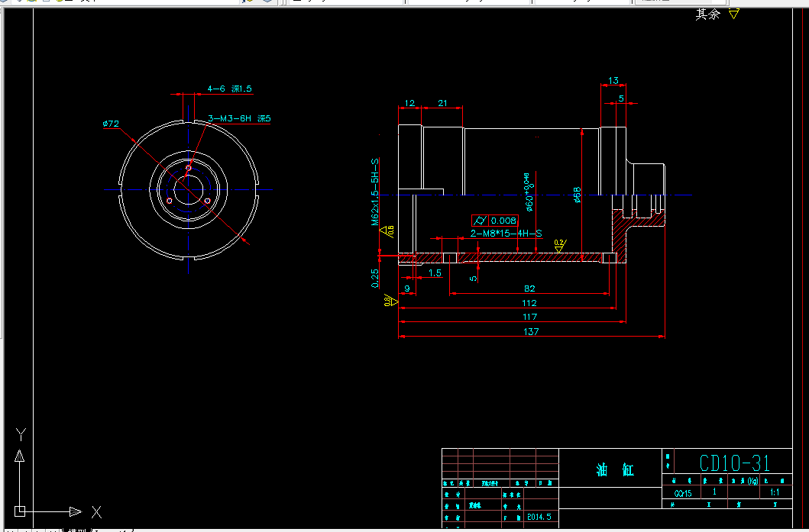Pick the lower-left M3 hole in circular view
The image size is (809, 532).
(170, 201)
